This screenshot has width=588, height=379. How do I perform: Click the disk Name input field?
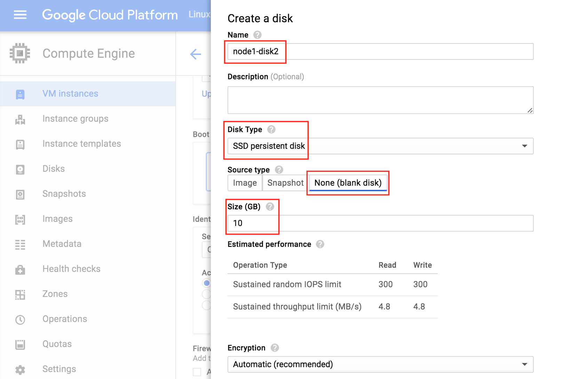tap(380, 51)
